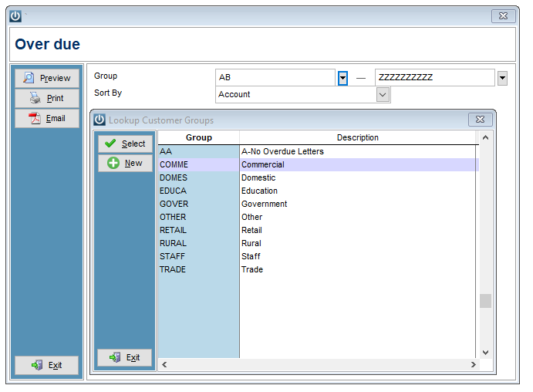The width and height of the screenshot is (533, 392).
Task: Open the Group to dropdown arrow
Action: tap(502, 78)
